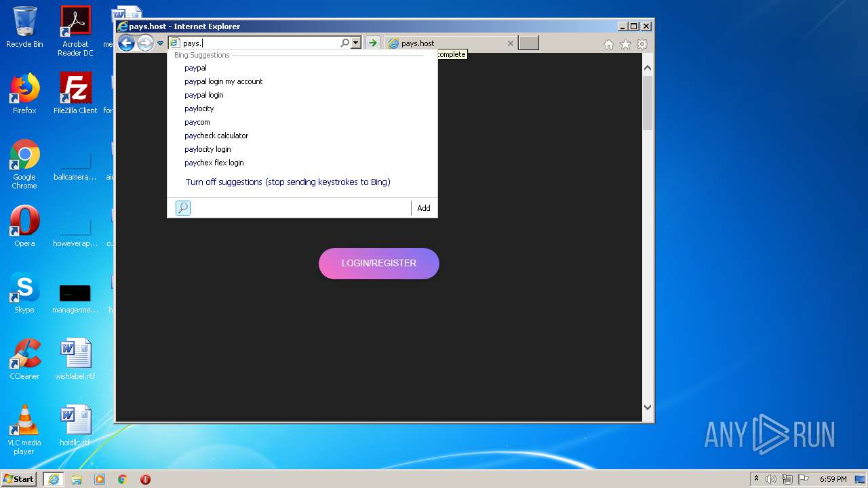Open the ballcamera desktop file
The image size is (868, 488).
[75, 165]
